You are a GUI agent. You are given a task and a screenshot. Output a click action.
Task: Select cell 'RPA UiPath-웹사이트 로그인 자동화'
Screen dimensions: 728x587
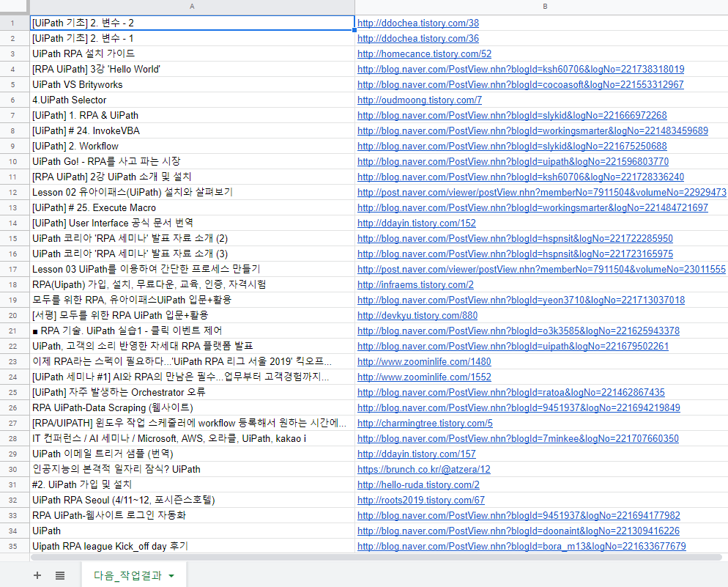tap(192, 515)
